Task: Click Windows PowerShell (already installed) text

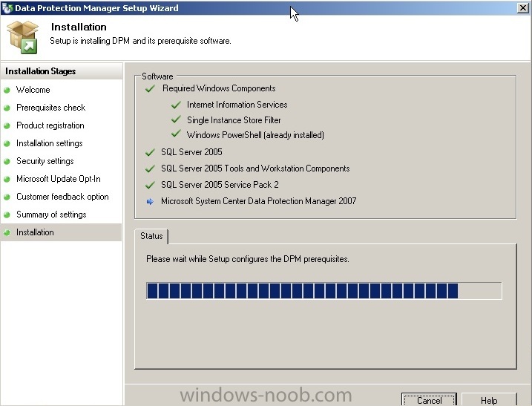Action: pyautogui.click(x=255, y=135)
